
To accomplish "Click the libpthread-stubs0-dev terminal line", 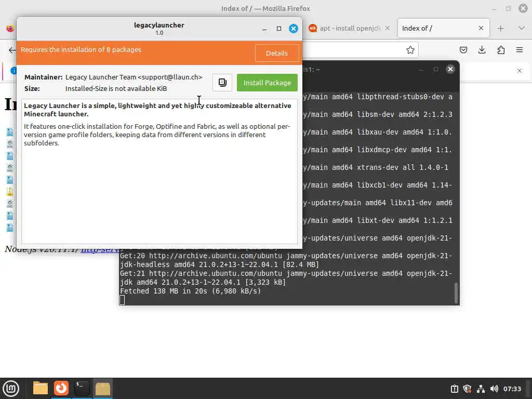I will (378, 97).
